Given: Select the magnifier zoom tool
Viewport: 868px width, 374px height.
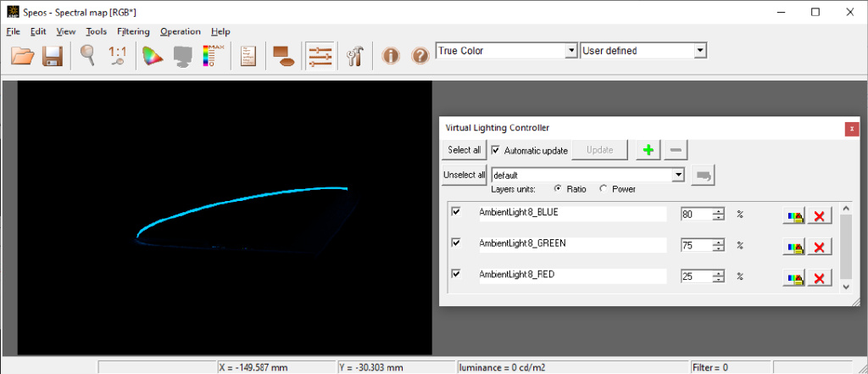Looking at the screenshot, I should point(87,56).
